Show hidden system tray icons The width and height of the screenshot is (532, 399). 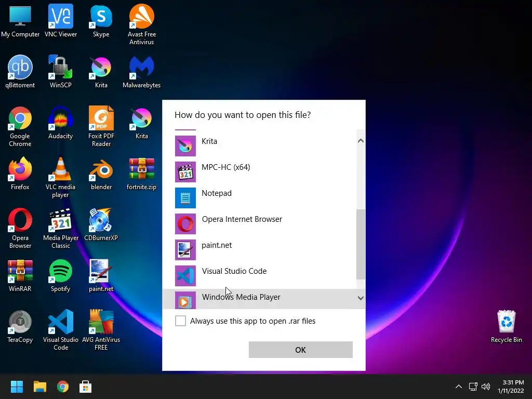pyautogui.click(x=458, y=387)
